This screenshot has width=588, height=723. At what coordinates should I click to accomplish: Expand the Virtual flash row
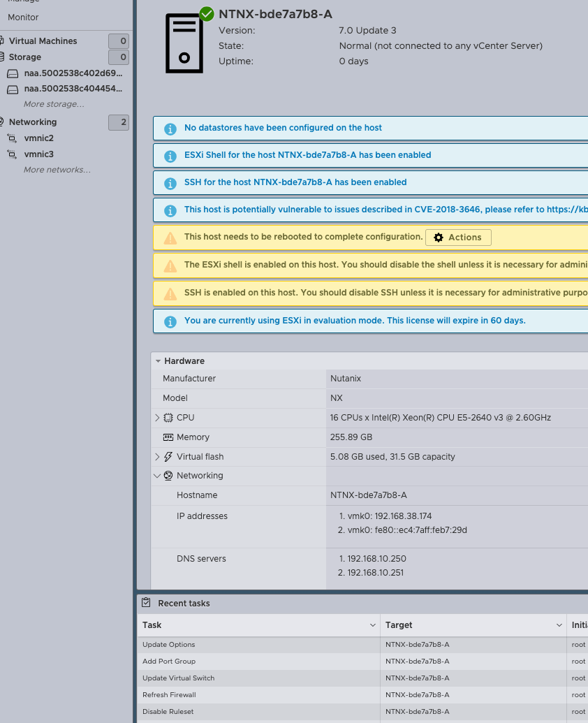(x=157, y=457)
